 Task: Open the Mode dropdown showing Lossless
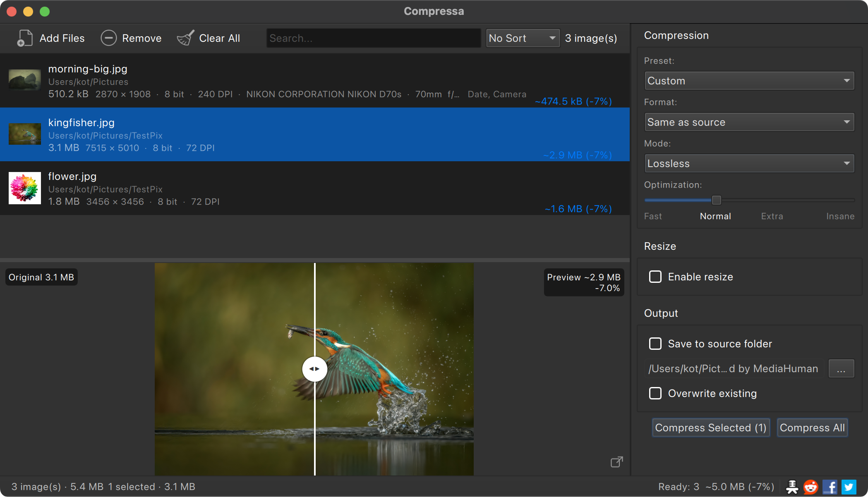(x=749, y=163)
